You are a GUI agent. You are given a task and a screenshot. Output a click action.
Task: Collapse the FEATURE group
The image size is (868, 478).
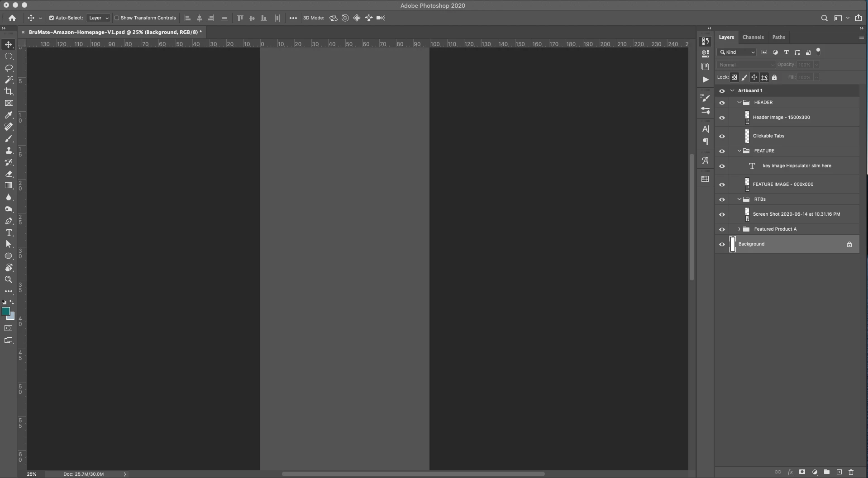point(739,151)
